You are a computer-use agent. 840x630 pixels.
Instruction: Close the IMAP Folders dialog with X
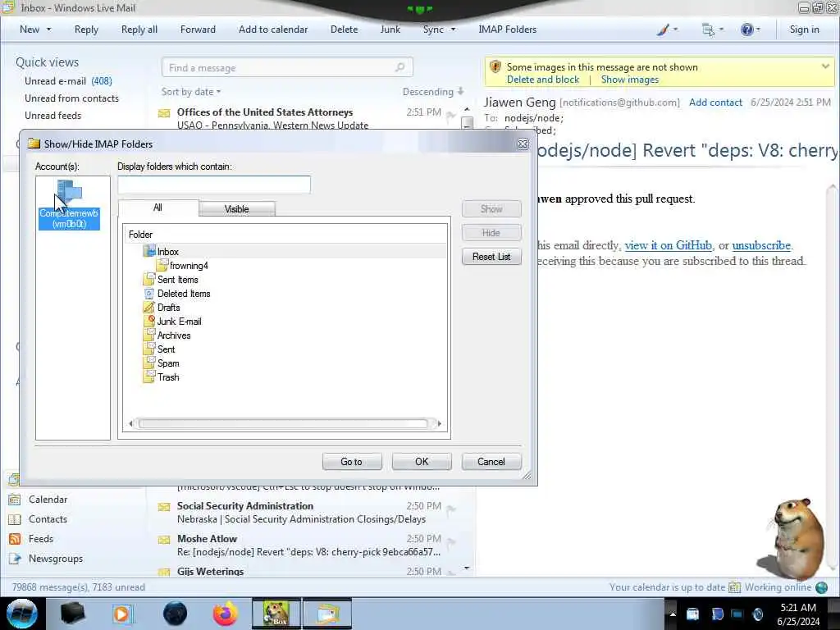point(523,144)
